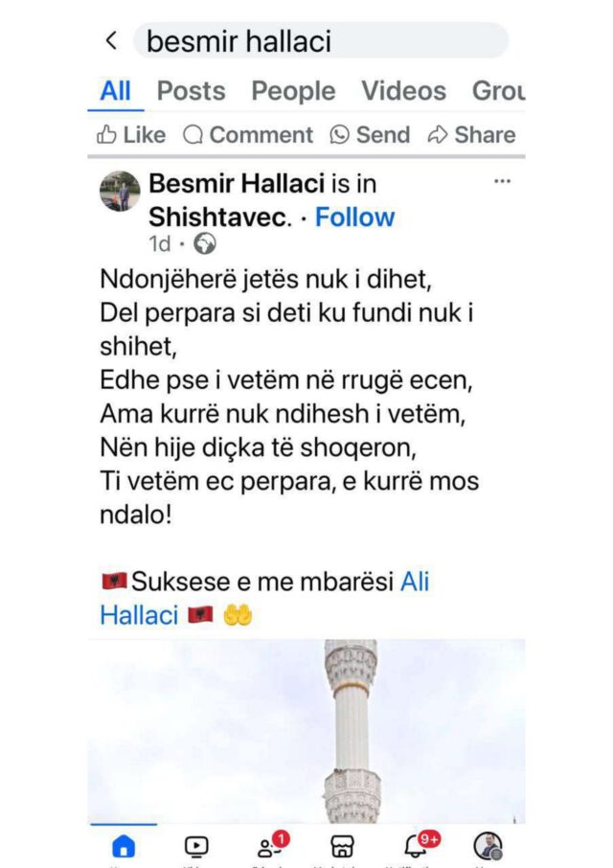Tap the globe public audience icon
The image size is (613, 868).
pos(205,243)
